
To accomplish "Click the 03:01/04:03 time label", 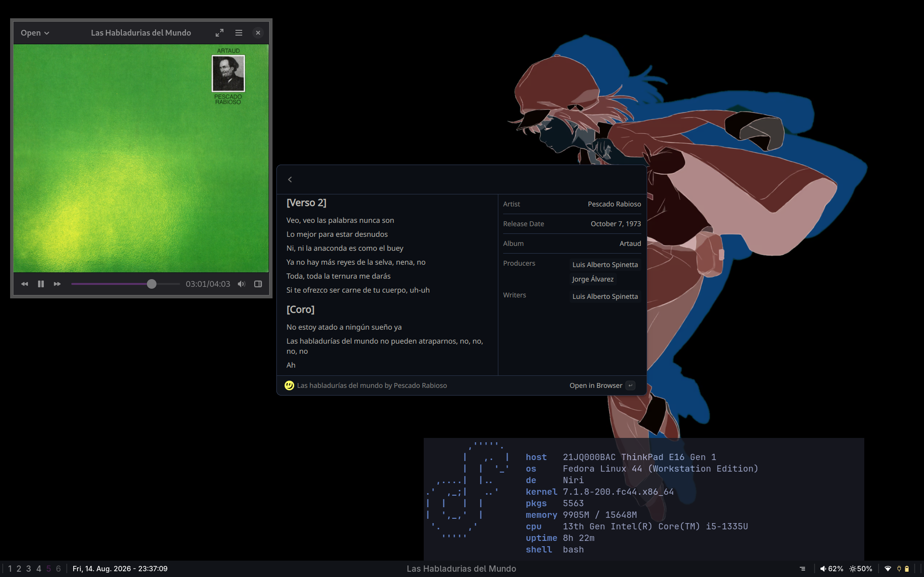I will click(208, 284).
